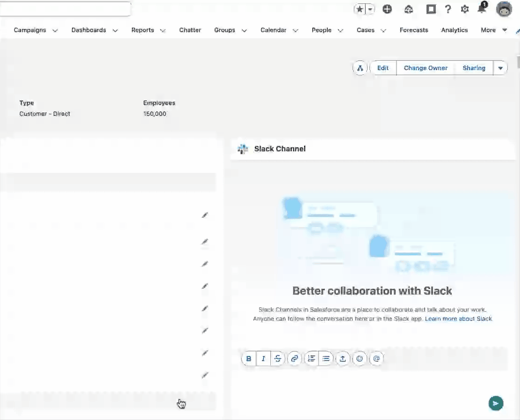
Task: Toggle strikethrough formatting
Action: [278, 358]
